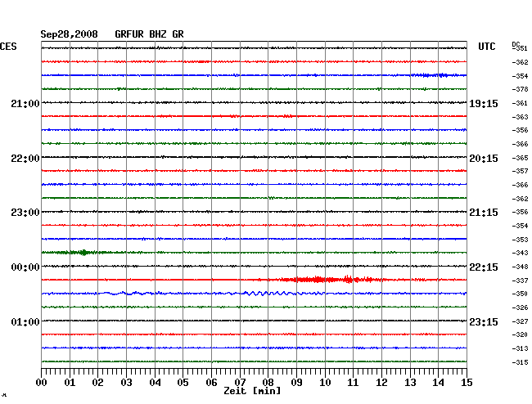Click the date label Sep28,2008
532x404 pixels.
tap(69, 34)
